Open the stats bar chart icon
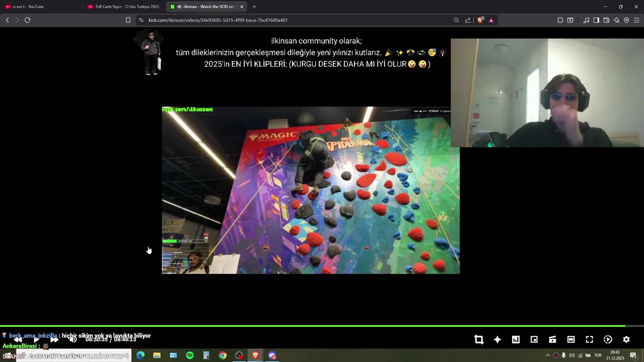 [x=516, y=339]
